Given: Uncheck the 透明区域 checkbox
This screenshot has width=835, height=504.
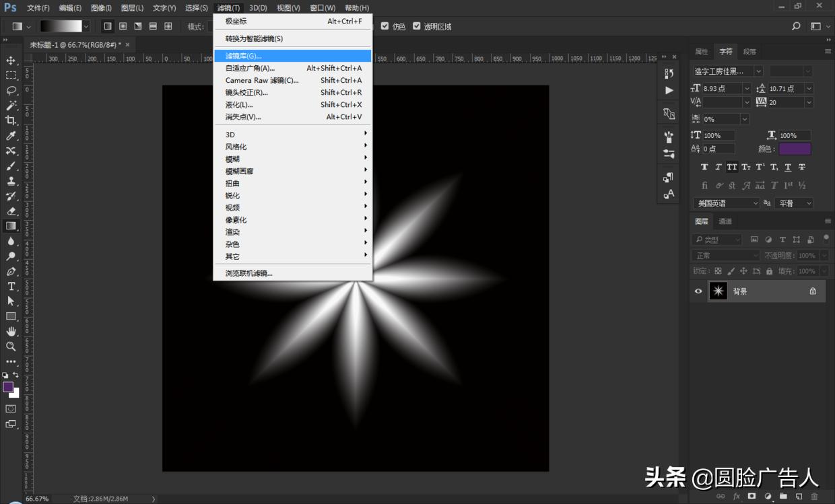Looking at the screenshot, I should pos(417,26).
